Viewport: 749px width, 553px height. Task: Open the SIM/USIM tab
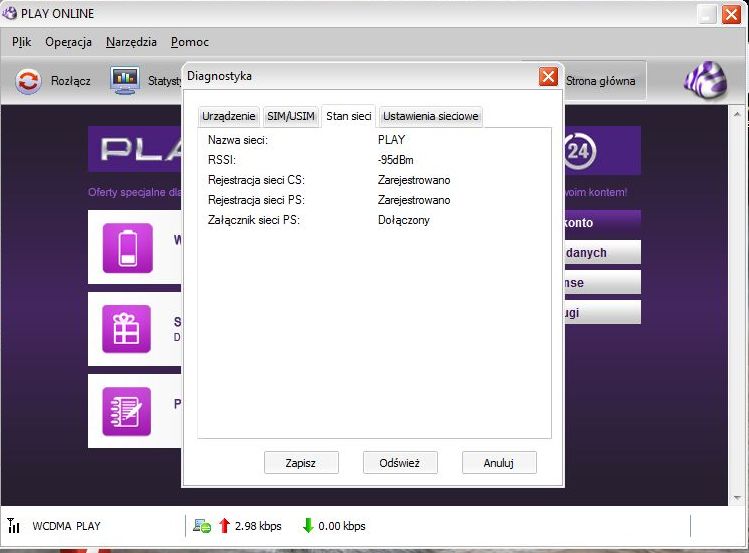point(290,116)
